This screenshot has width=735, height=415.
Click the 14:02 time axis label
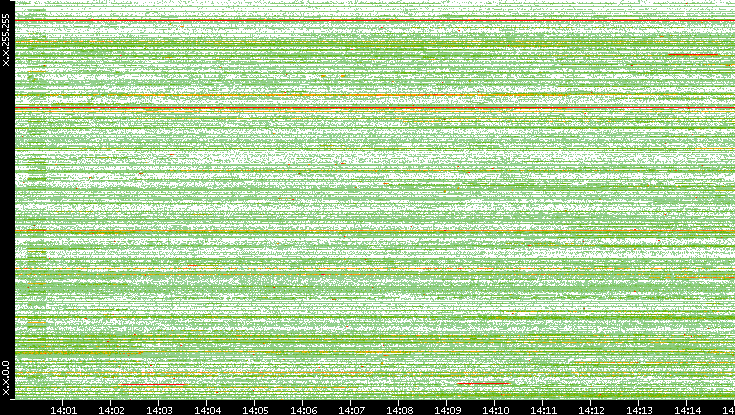pos(111,410)
